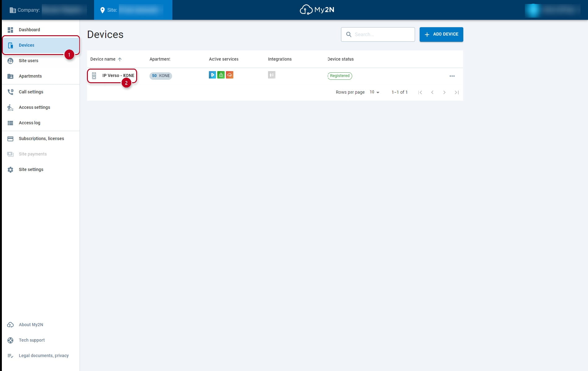Viewport: 588px width, 371px height.
Task: Open Apartments in sidebar
Action: (x=41, y=76)
